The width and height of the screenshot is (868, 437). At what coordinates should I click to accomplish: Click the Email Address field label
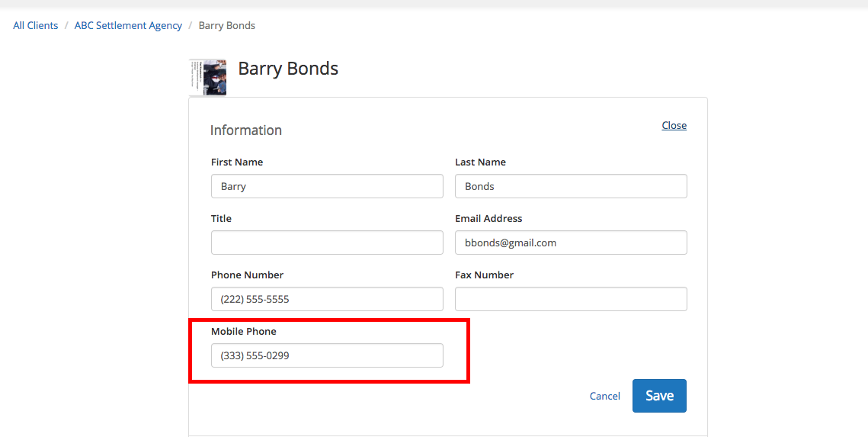coord(488,219)
